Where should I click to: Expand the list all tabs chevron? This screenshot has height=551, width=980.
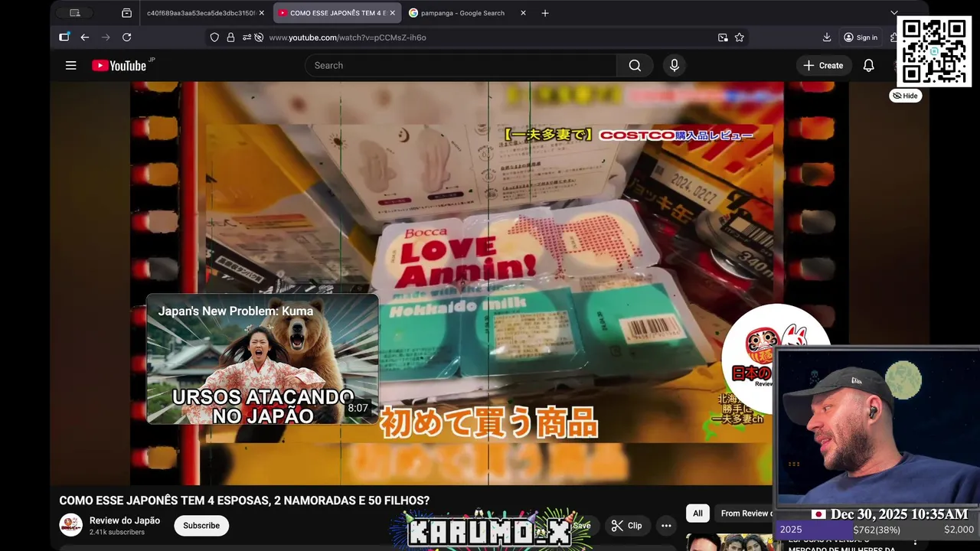coord(893,13)
